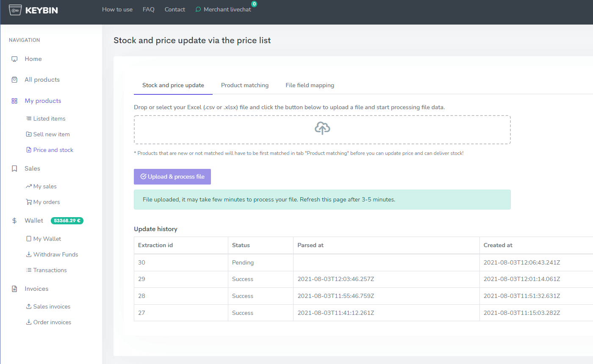Open Listed items page
This screenshot has height=364, width=593.
(x=49, y=119)
